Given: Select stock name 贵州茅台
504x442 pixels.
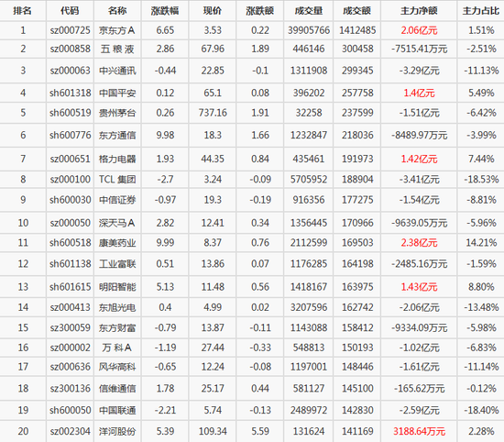Looking at the screenshot, I should tap(117, 113).
